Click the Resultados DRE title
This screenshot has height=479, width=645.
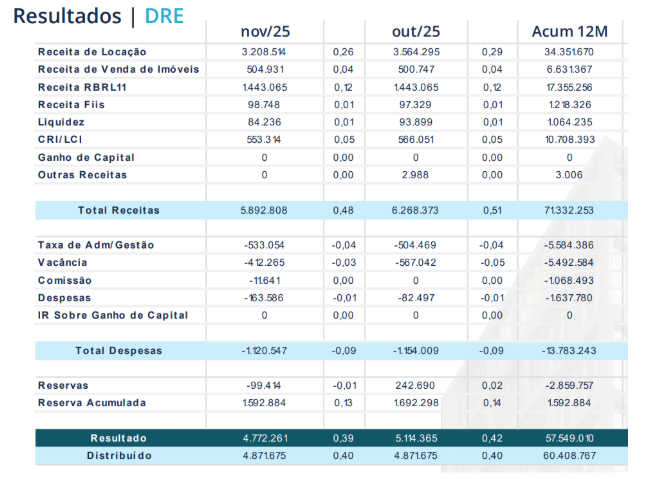point(98,16)
